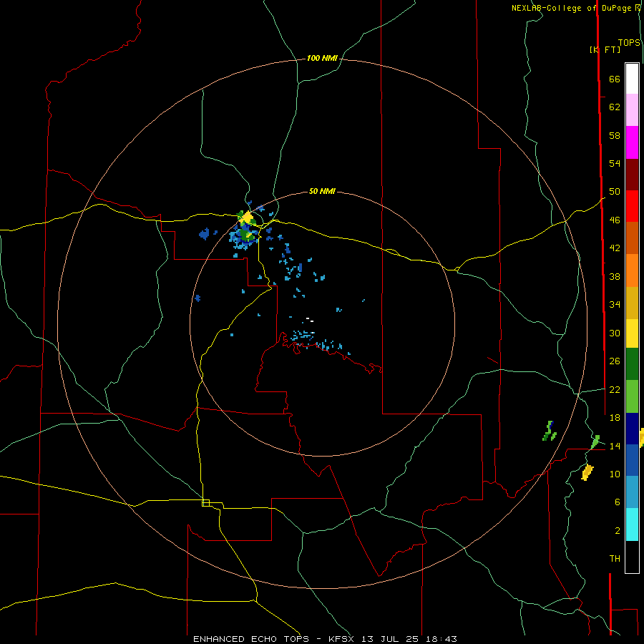Image resolution: width=644 pixels, height=644 pixels.
Task: Click the "KFSX" radar site identifier
Action: point(341,639)
